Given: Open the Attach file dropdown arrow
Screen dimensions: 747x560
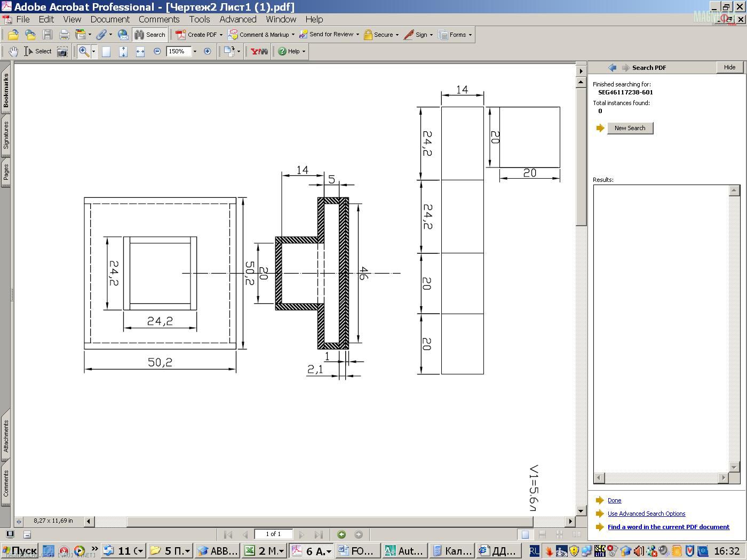Looking at the screenshot, I should (110, 35).
